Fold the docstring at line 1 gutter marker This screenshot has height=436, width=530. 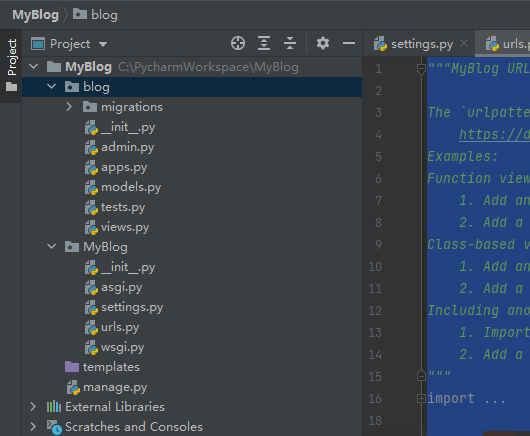421,69
